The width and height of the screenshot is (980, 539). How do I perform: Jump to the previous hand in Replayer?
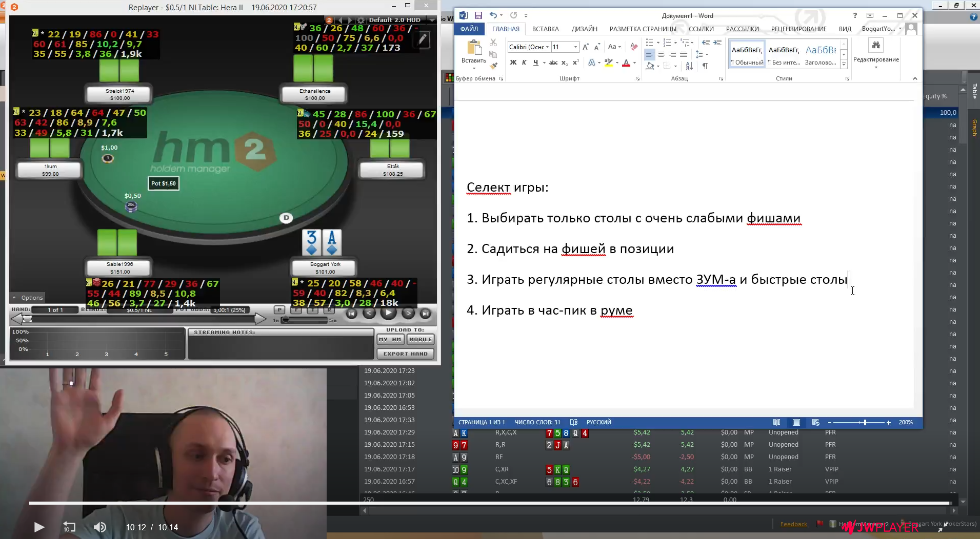click(x=351, y=314)
